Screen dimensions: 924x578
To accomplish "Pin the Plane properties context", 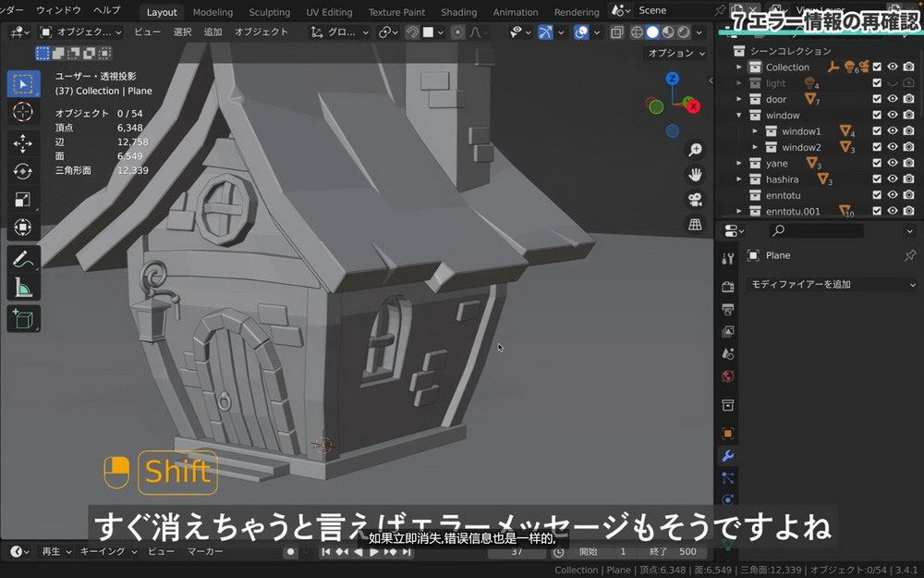I will [x=910, y=255].
